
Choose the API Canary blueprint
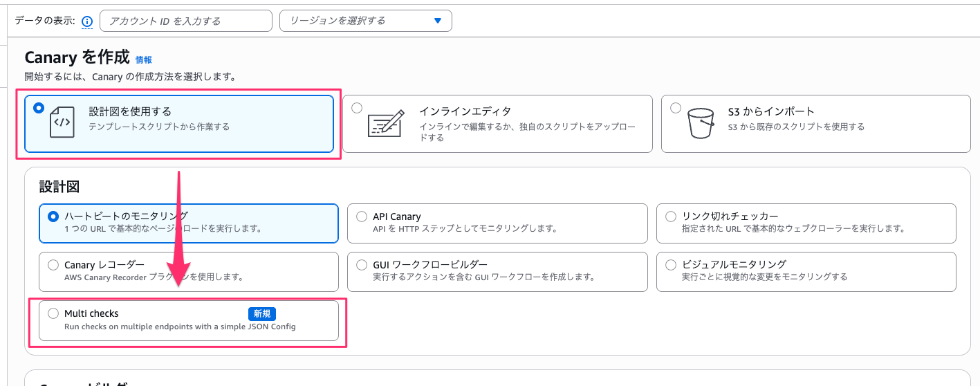[x=362, y=217]
